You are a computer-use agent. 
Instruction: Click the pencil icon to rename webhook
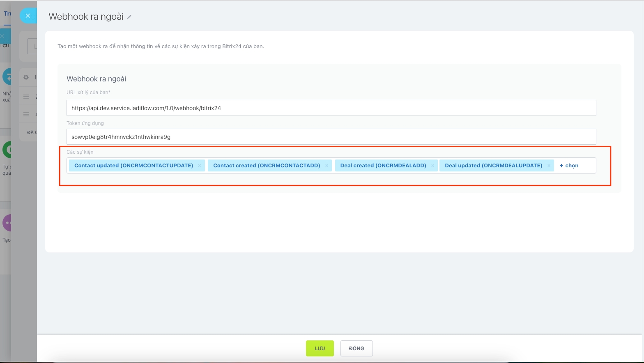click(x=129, y=17)
